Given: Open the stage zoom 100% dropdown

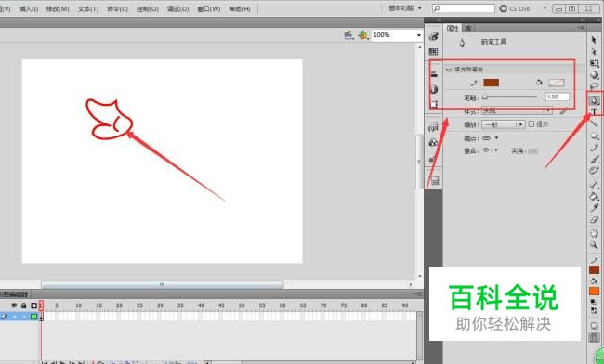Looking at the screenshot, I should click(x=419, y=35).
